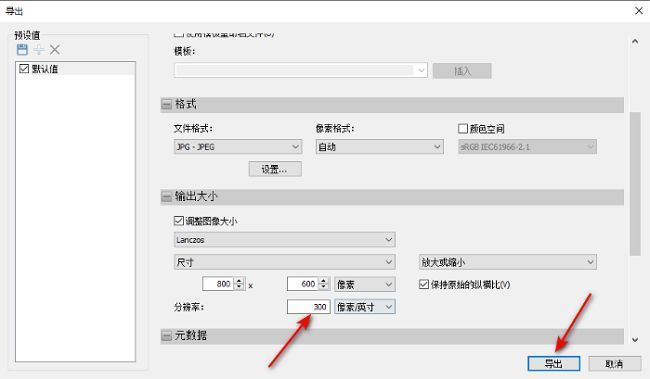Open the 放大或缩小 dropdown

(508, 262)
